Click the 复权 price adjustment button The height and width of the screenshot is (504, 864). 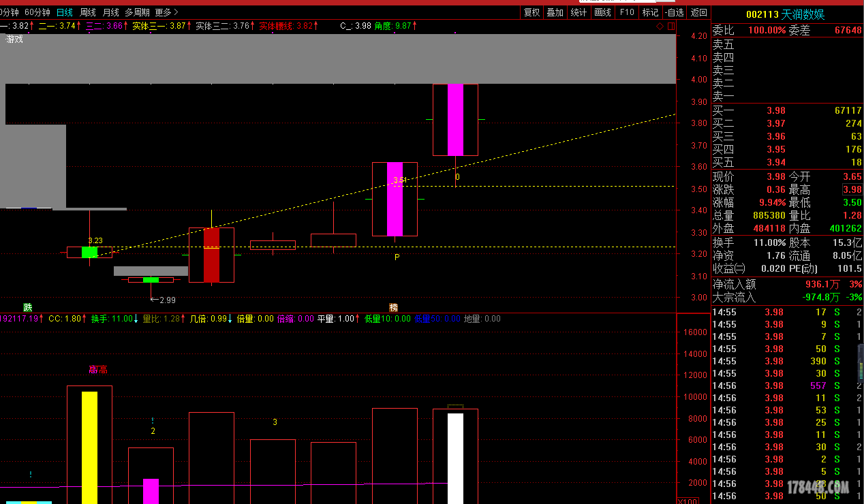click(x=531, y=12)
